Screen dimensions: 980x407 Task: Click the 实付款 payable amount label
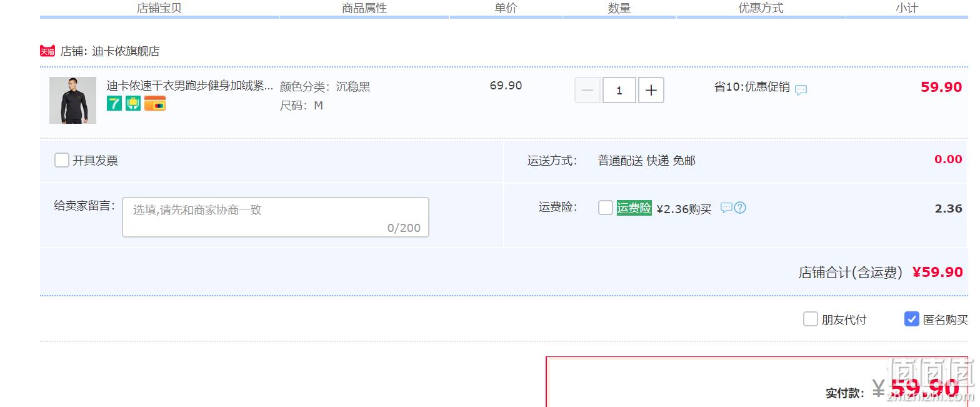coord(845,393)
